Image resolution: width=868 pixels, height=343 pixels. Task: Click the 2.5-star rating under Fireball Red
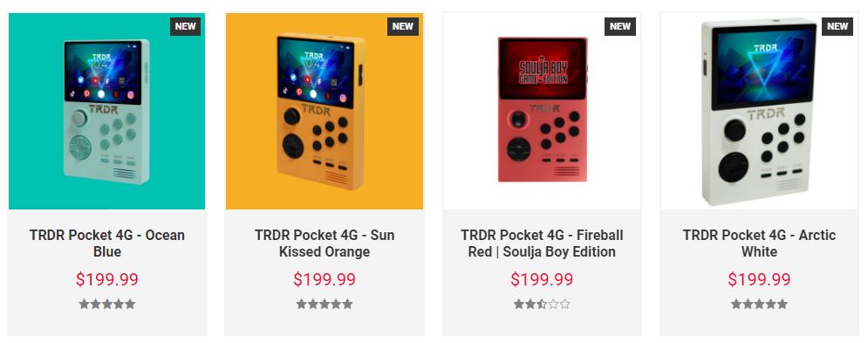pyautogui.click(x=542, y=305)
